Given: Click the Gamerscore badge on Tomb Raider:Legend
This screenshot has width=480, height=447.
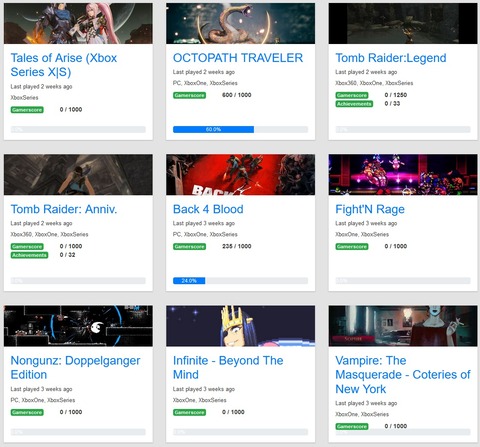Looking at the screenshot, I should 352,95.
